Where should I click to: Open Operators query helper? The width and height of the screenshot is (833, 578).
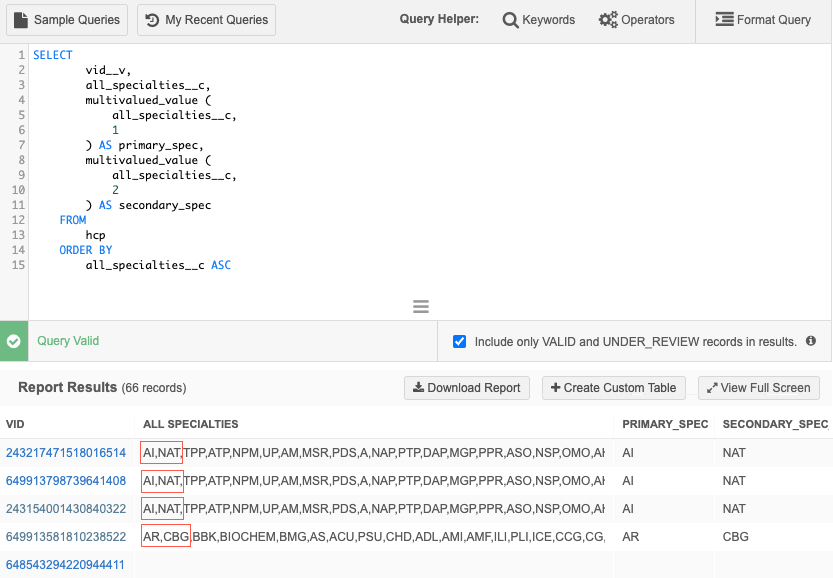[x=636, y=20]
